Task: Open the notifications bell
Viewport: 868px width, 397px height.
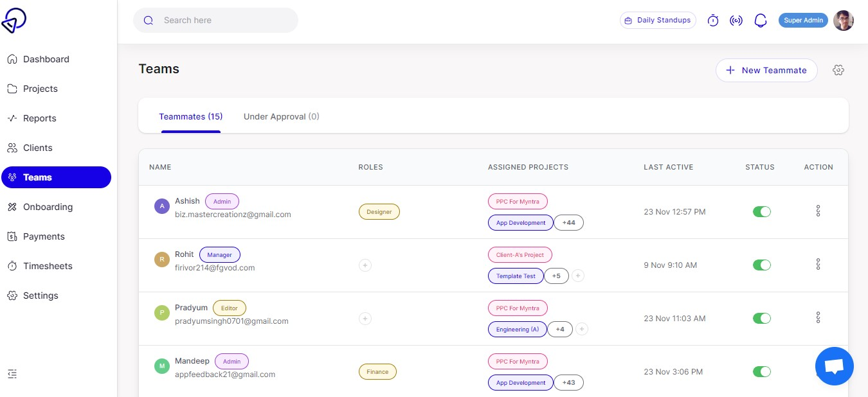Action: coord(761,21)
